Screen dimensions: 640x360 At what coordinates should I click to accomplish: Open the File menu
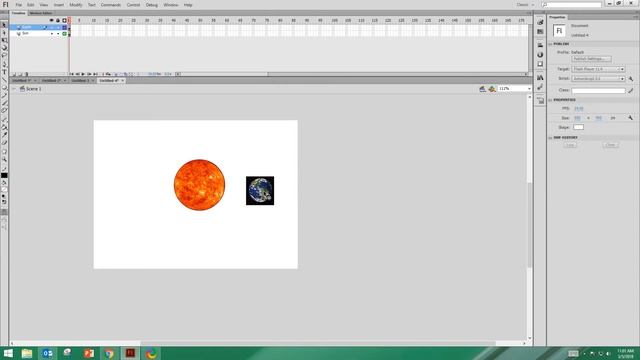[x=18, y=5]
